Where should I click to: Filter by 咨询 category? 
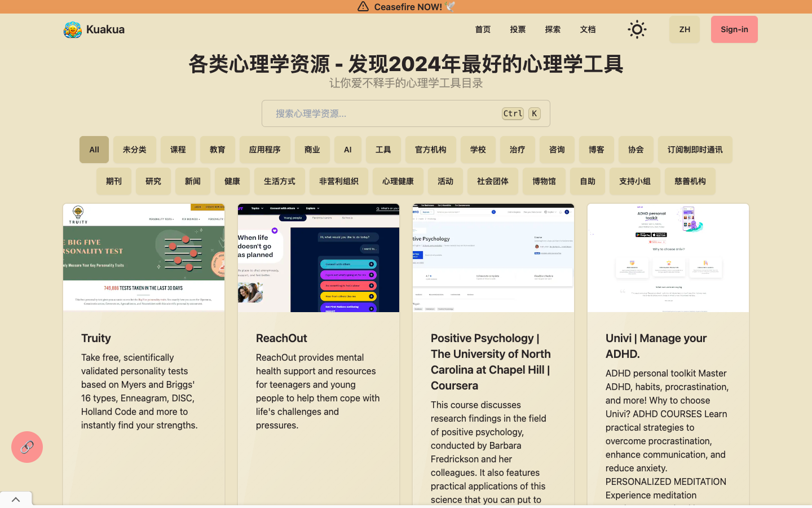pos(557,150)
